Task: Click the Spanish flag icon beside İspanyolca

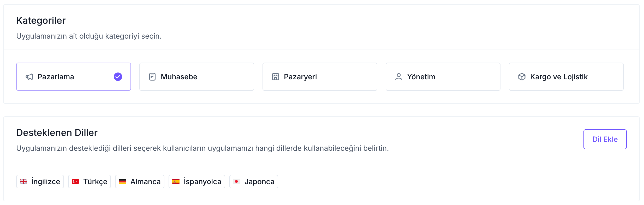Action: [176, 181]
